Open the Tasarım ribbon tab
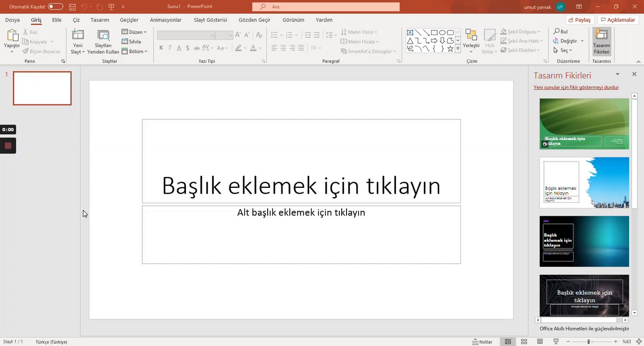 point(99,20)
